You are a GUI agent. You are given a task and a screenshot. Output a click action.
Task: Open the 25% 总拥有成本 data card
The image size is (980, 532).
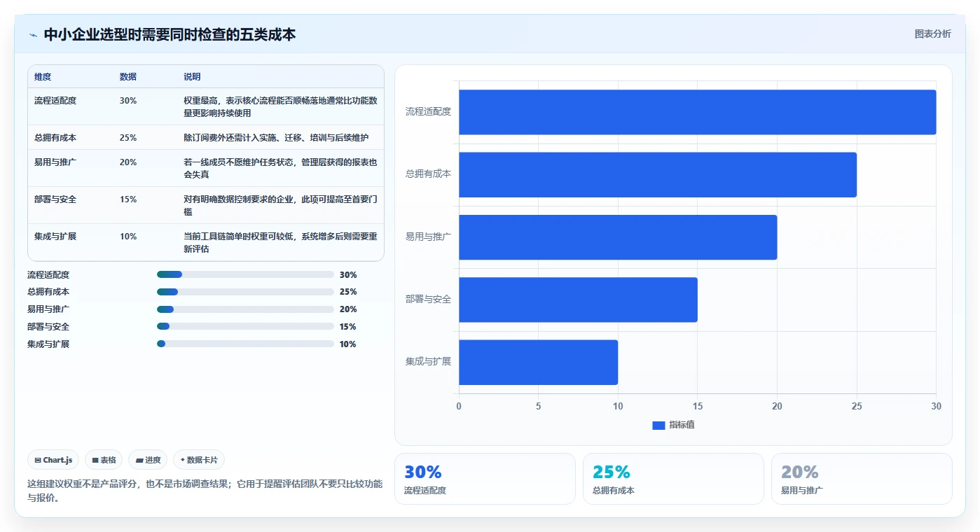pos(673,479)
